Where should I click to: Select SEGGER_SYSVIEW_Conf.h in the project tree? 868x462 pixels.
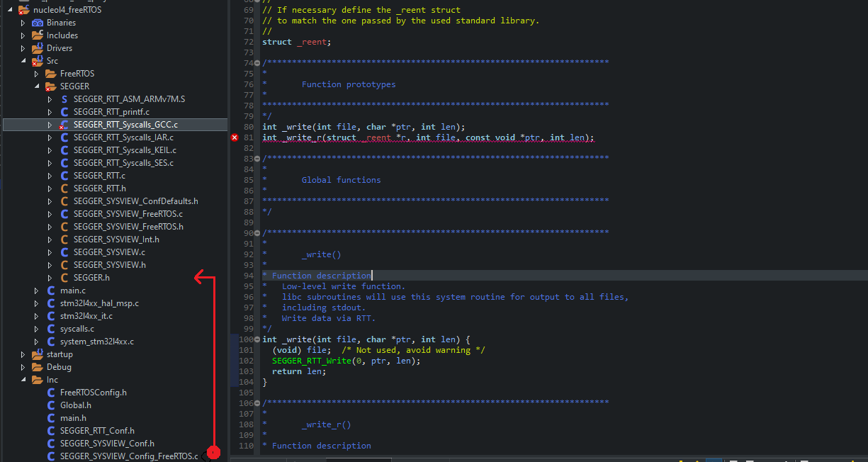tap(106, 444)
